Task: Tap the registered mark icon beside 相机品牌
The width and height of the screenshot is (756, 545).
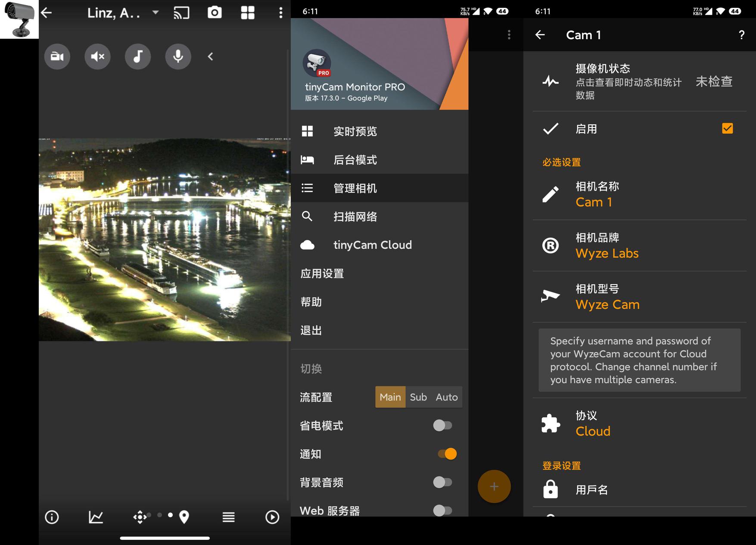Action: point(551,245)
